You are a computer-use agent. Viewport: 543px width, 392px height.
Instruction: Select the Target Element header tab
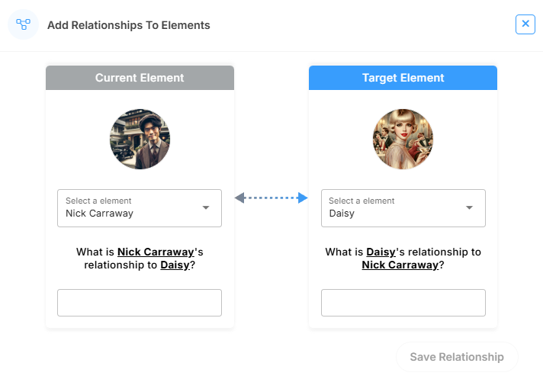click(403, 78)
